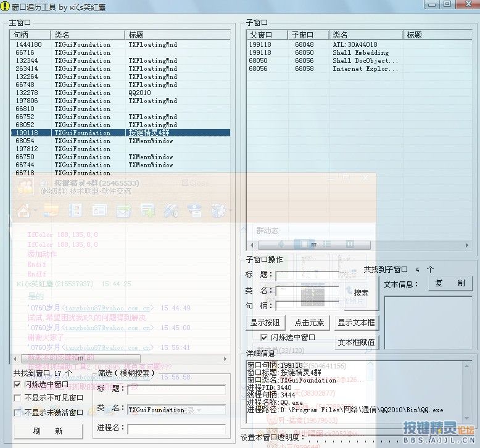Click the faded gear icon in QQ toolbar
The width and height of the screenshot is (480, 448).
[x=218, y=211]
